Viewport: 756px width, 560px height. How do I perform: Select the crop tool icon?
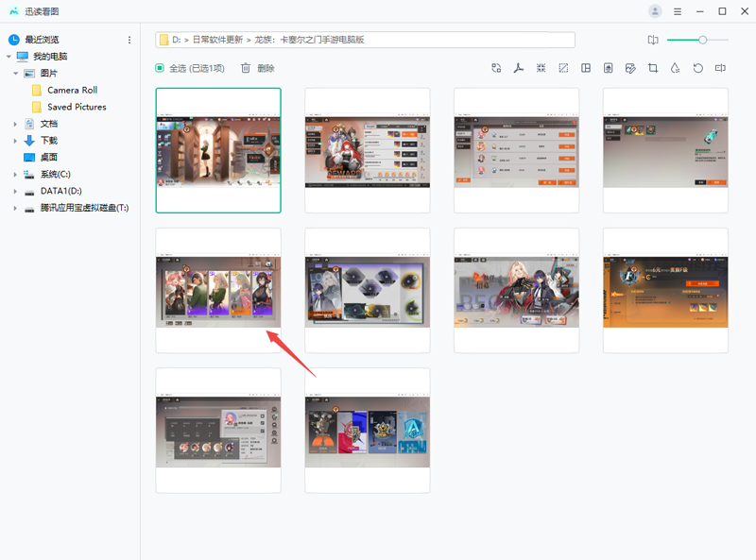pos(653,68)
